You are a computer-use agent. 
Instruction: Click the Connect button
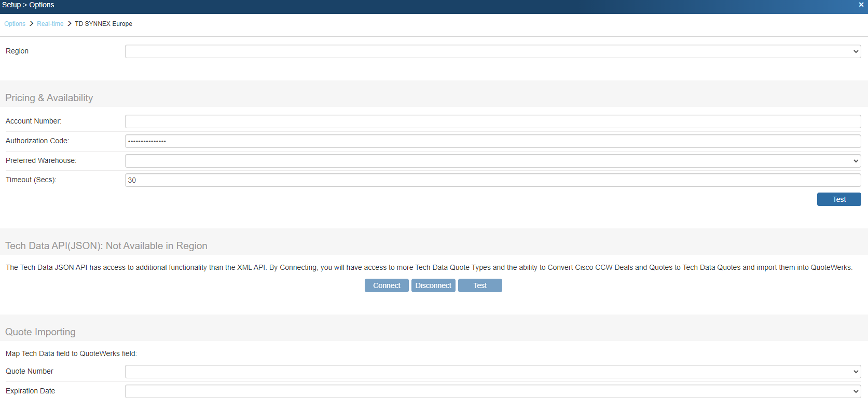coord(387,285)
